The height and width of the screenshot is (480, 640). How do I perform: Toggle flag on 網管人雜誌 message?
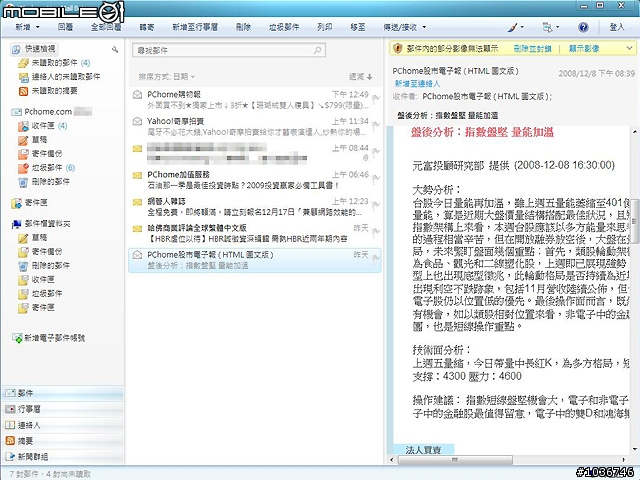[x=376, y=205]
